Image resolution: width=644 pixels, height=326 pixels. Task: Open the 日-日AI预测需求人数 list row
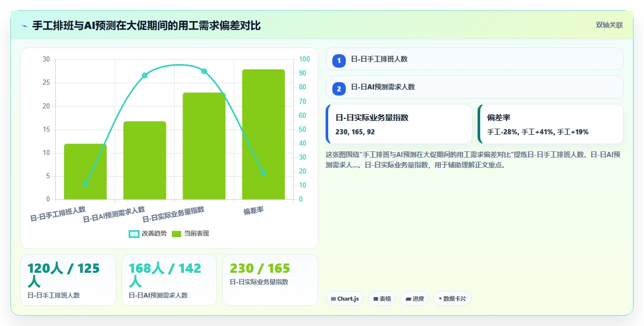[x=474, y=87]
